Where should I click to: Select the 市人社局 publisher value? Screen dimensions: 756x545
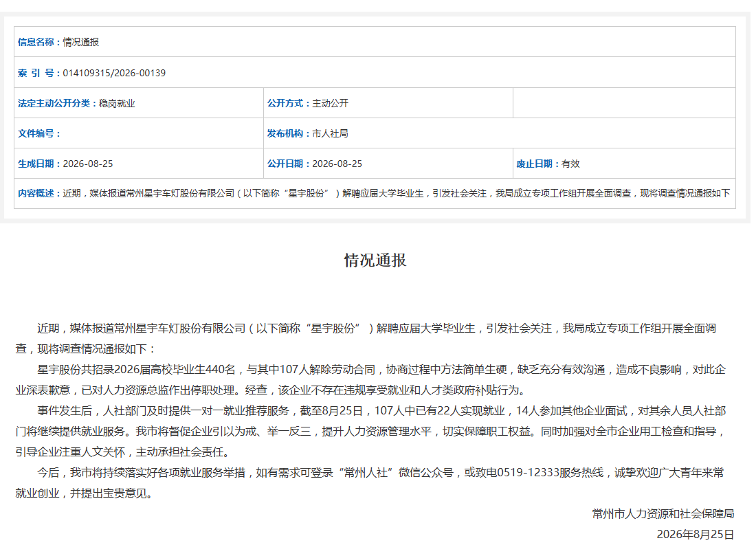(x=331, y=133)
